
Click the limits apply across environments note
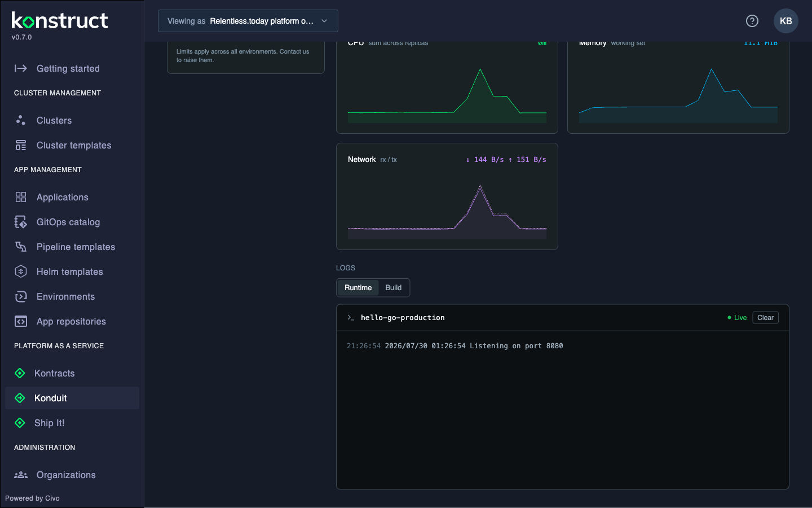(x=243, y=55)
